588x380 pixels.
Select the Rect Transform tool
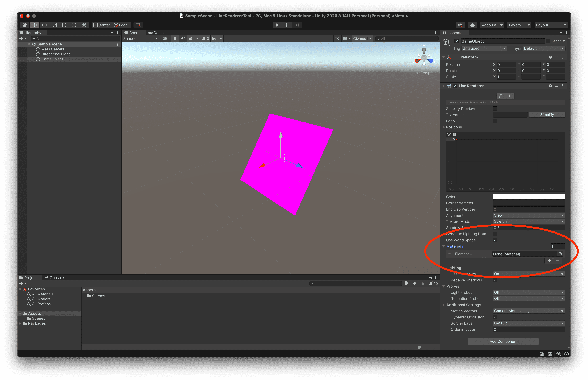click(x=64, y=25)
